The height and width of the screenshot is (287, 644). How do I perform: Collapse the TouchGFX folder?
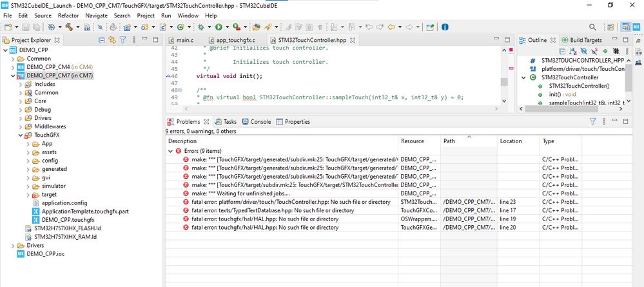pos(21,135)
